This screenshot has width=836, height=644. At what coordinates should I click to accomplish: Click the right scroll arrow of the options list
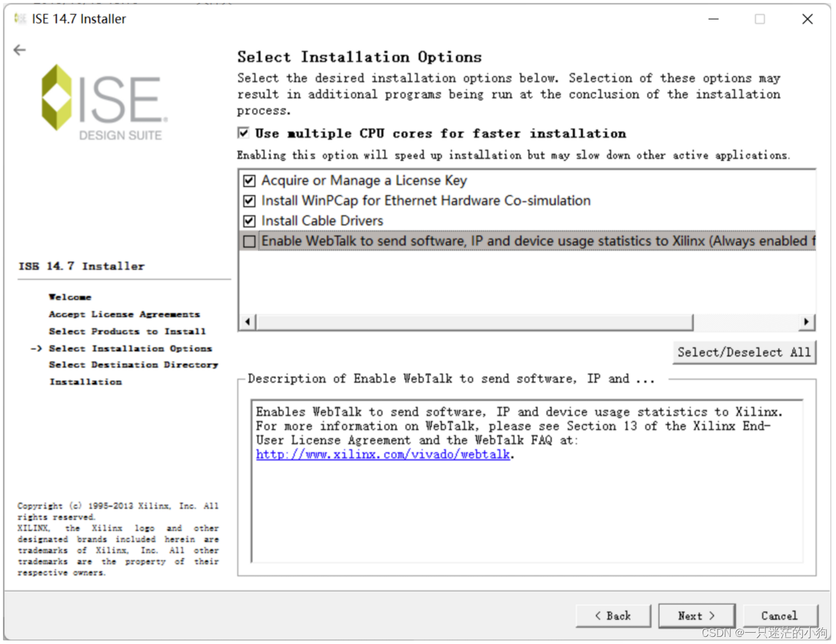tap(807, 321)
